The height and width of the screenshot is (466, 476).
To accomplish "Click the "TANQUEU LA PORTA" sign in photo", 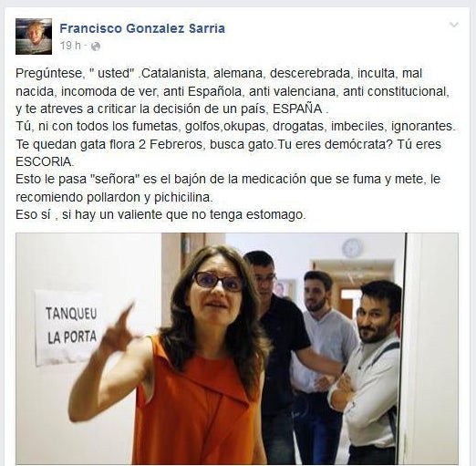I will [70, 327].
